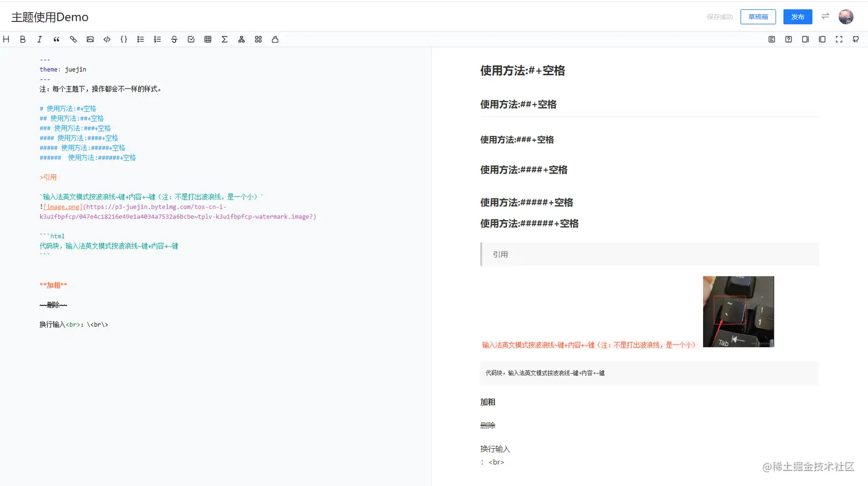Open the code highlight style picker
The height and width of the screenshot is (486, 868).
275,40
